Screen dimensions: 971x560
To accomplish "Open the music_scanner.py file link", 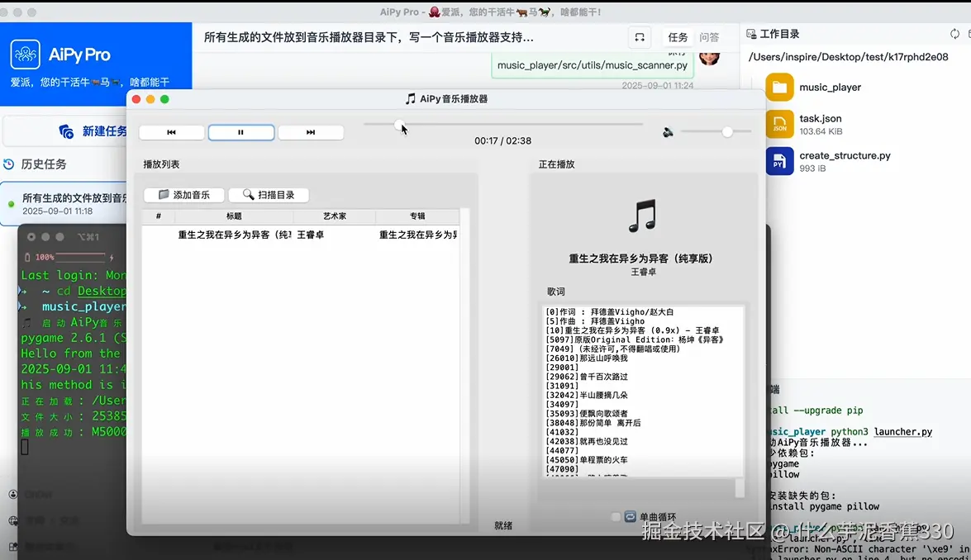I will pos(592,65).
